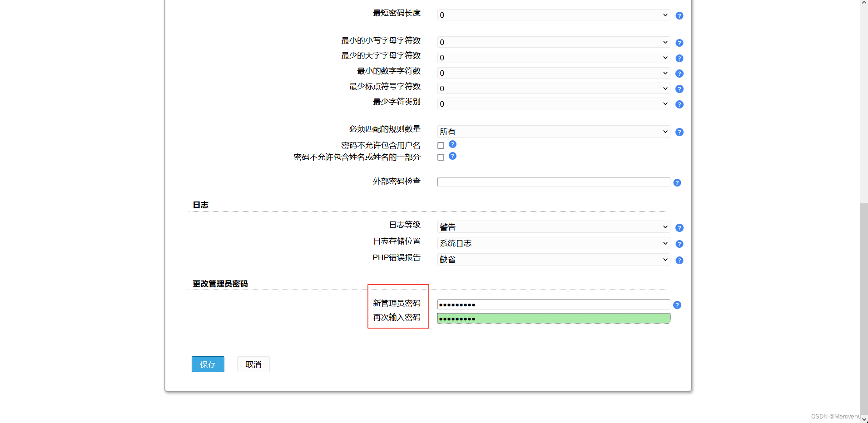The width and height of the screenshot is (868, 423).
Task: Click the 最短密码长度 label
Action: (x=397, y=13)
